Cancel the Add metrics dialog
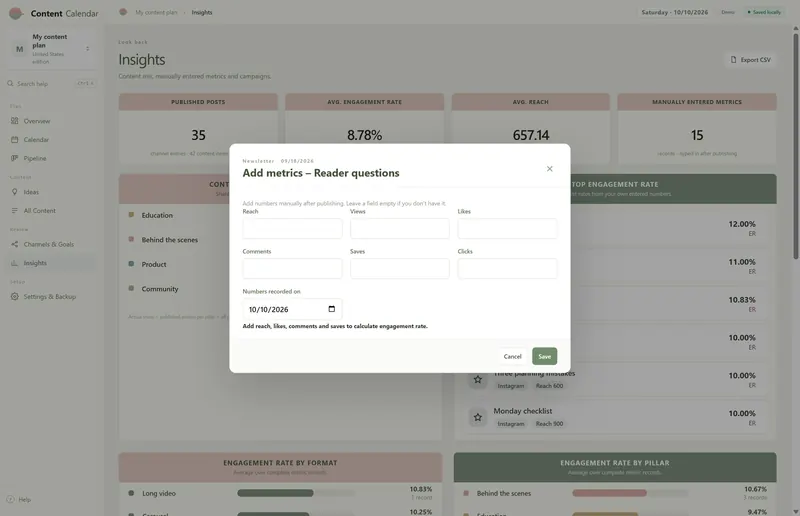The height and width of the screenshot is (516, 800). point(512,356)
